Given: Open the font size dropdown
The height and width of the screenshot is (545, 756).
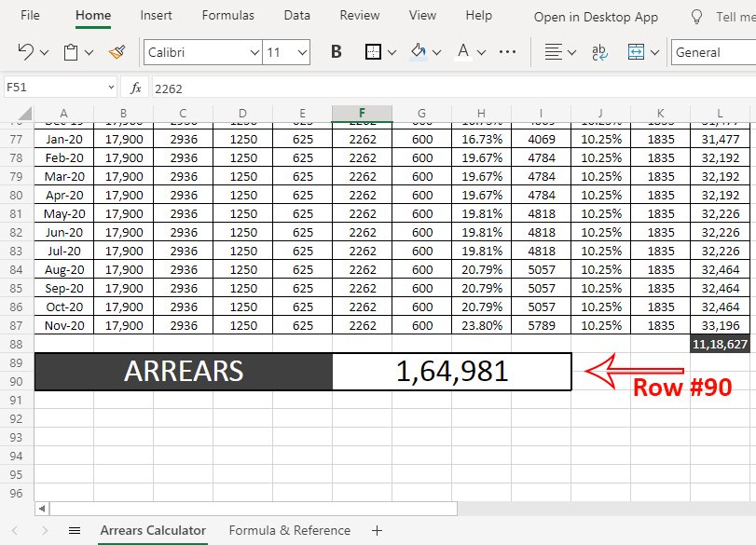Looking at the screenshot, I should coord(301,53).
